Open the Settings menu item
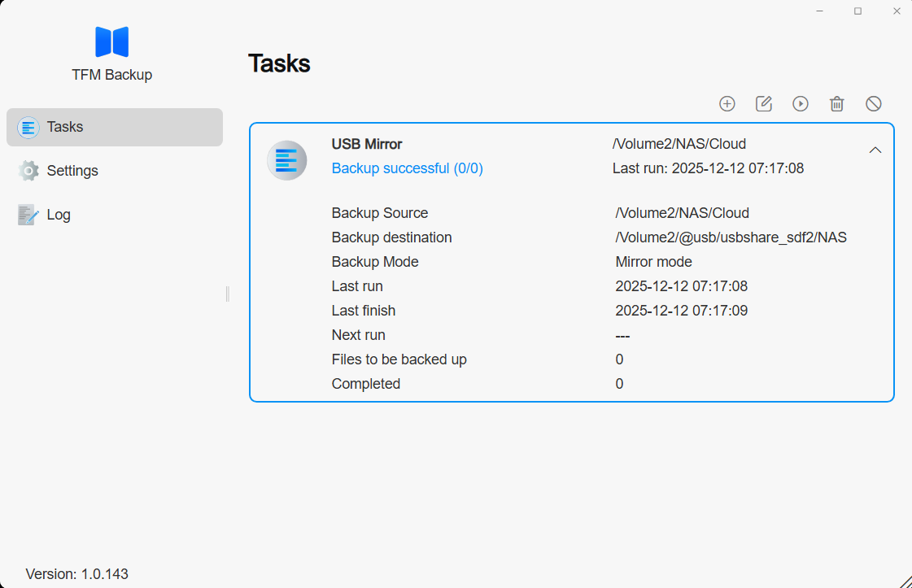Screen dimensions: 912x588 click(x=72, y=171)
